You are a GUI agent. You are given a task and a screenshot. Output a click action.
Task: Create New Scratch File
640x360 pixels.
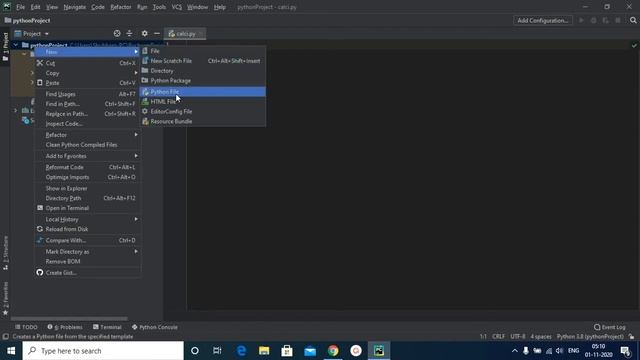coord(202,61)
